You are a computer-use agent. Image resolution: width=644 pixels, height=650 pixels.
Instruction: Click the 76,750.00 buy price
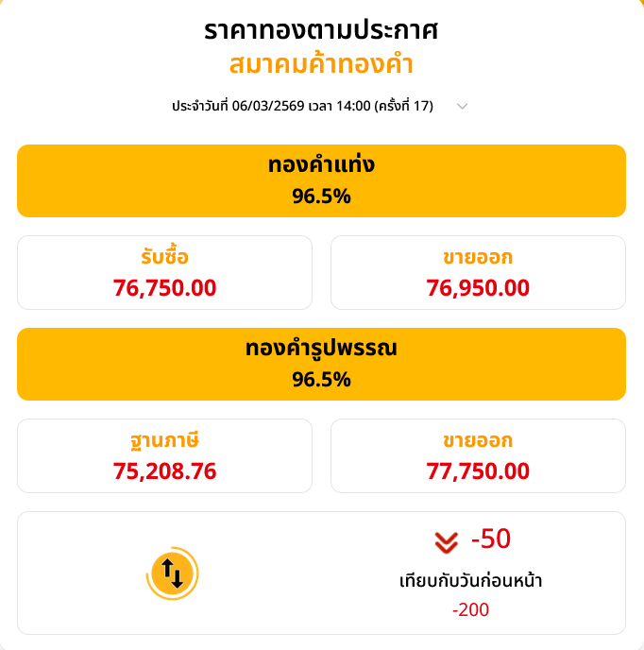click(164, 287)
